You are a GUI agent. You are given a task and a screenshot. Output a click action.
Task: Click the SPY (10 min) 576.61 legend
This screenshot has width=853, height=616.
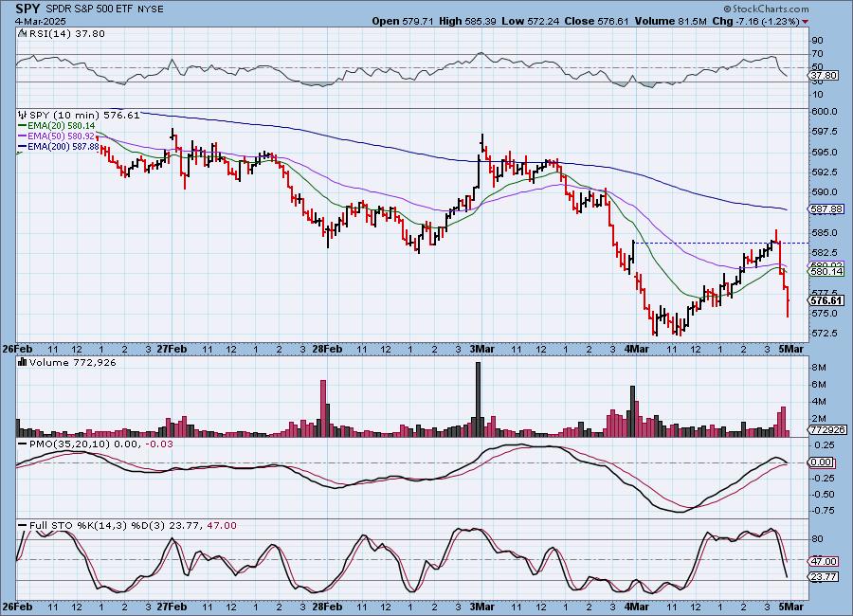pos(84,115)
